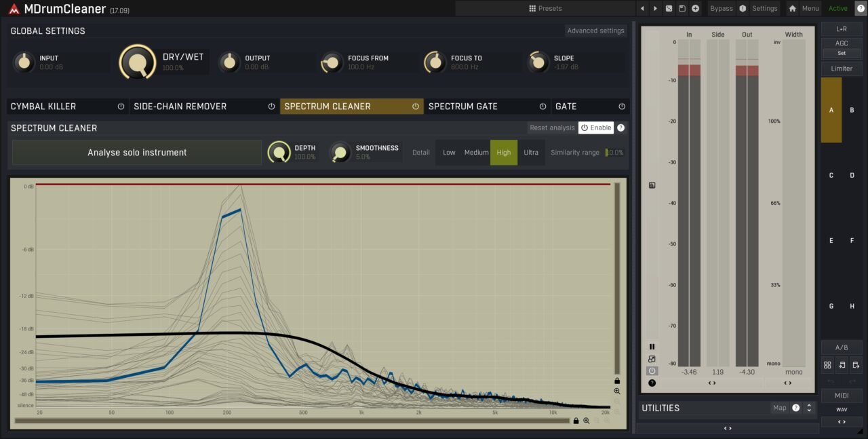Click the home icon in top bar
Image resolution: width=868 pixels, height=439 pixels.
(x=792, y=8)
